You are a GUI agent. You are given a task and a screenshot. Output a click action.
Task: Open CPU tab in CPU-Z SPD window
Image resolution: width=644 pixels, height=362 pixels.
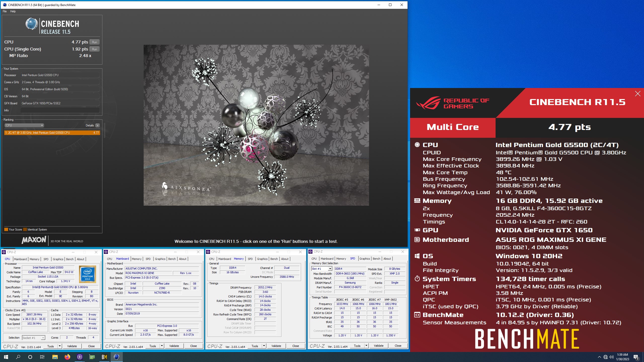pyautogui.click(x=314, y=259)
